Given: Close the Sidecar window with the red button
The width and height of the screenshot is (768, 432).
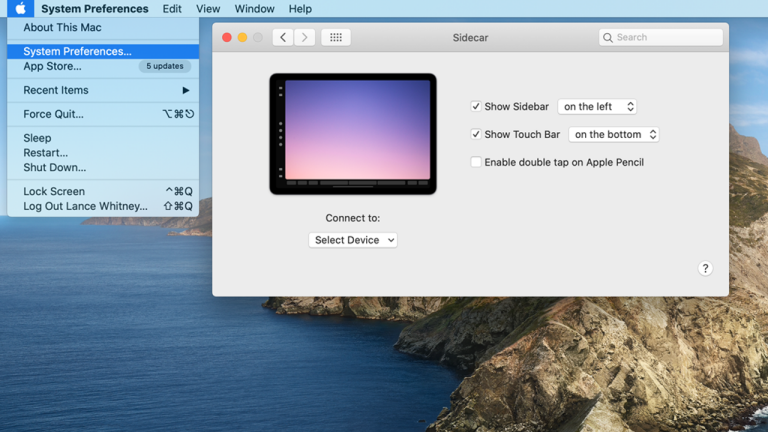Looking at the screenshot, I should tap(227, 37).
